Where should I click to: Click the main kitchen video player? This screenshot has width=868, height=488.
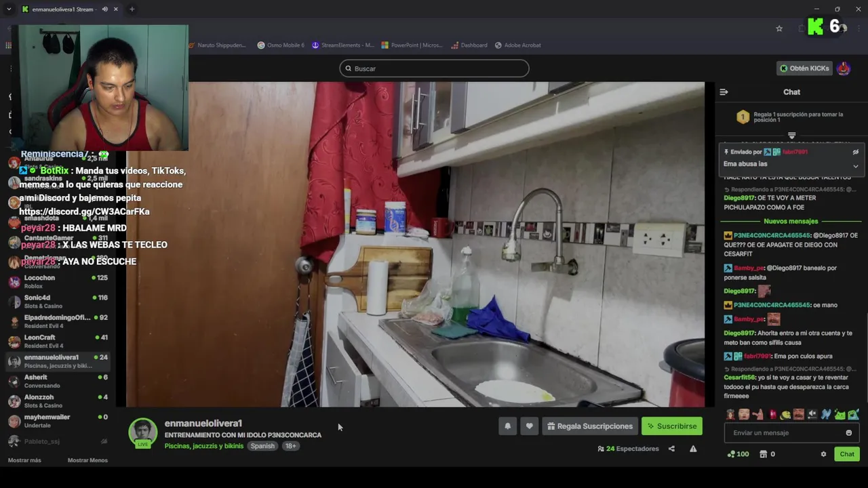415,244
